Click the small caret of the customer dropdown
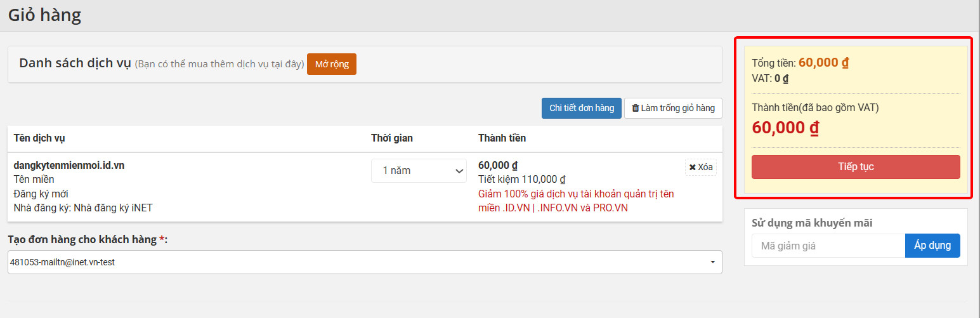This screenshot has height=318, width=980. [x=712, y=262]
